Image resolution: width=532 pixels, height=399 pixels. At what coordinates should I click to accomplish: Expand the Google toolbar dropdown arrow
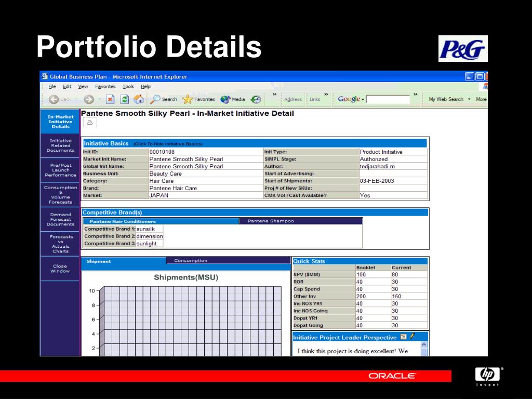[x=363, y=99]
